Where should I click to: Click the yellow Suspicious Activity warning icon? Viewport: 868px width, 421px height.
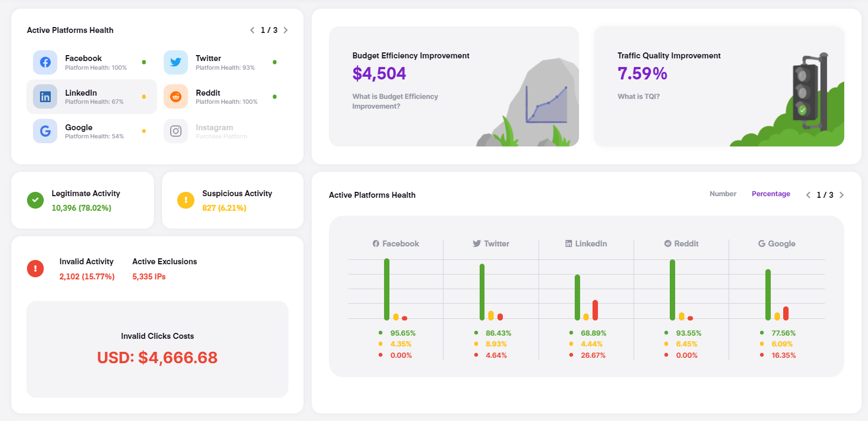[186, 201]
